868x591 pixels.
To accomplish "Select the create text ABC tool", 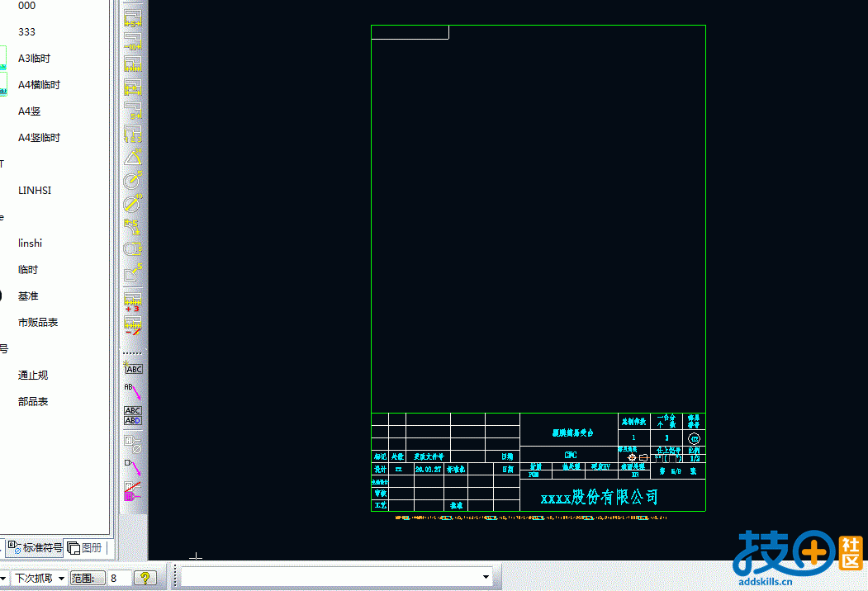I will click(x=132, y=367).
